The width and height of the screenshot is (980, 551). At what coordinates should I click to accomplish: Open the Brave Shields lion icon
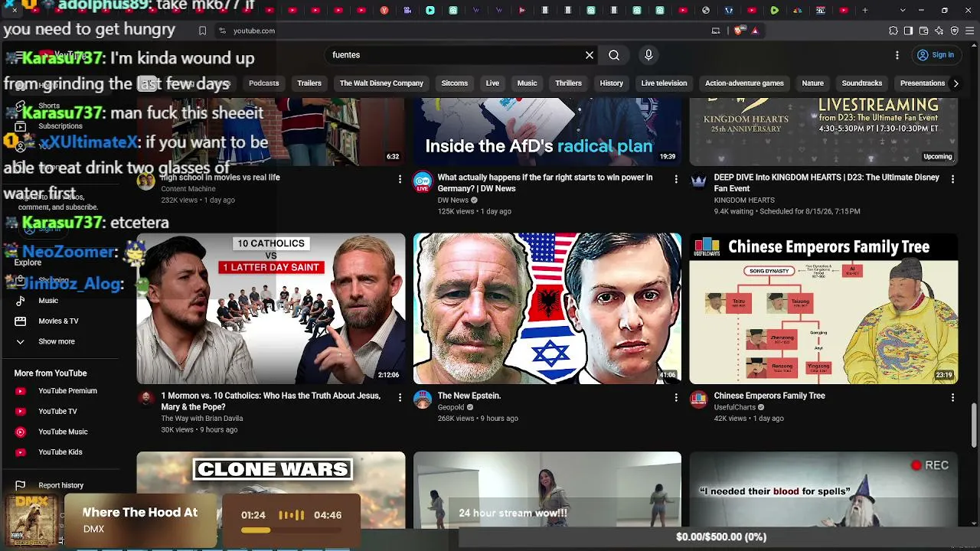[738, 31]
